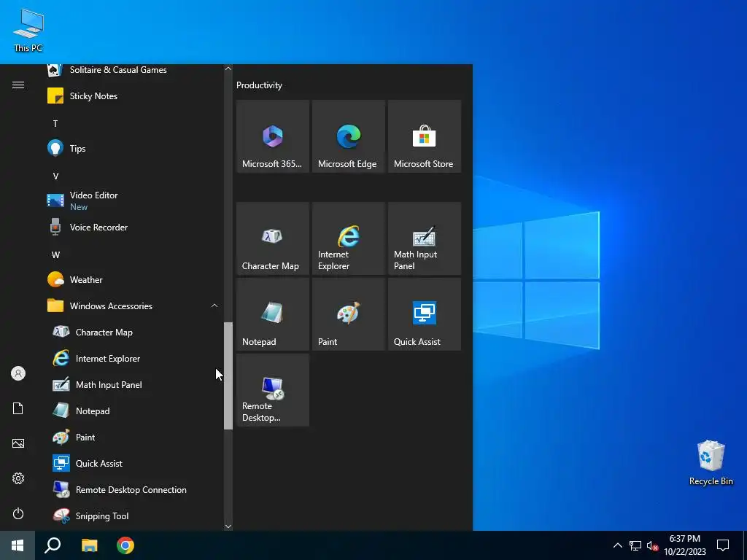Open the user account menu
Viewport: 747px width, 560px height.
click(x=18, y=373)
